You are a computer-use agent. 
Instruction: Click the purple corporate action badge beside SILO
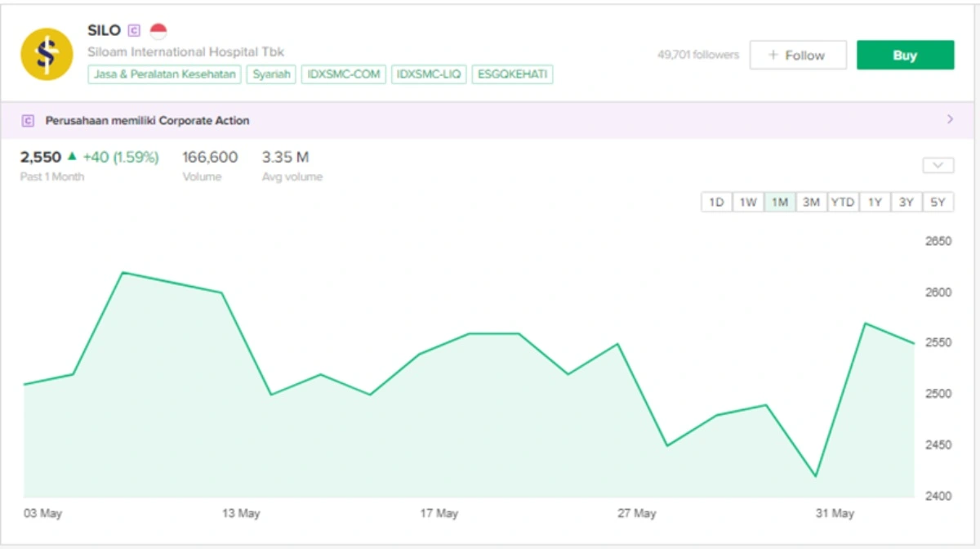click(x=135, y=31)
